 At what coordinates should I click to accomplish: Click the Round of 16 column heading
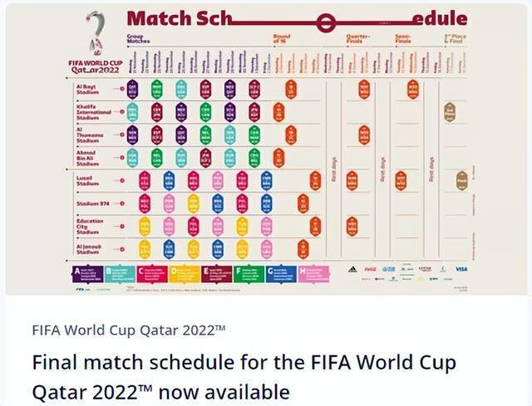pos(282,39)
